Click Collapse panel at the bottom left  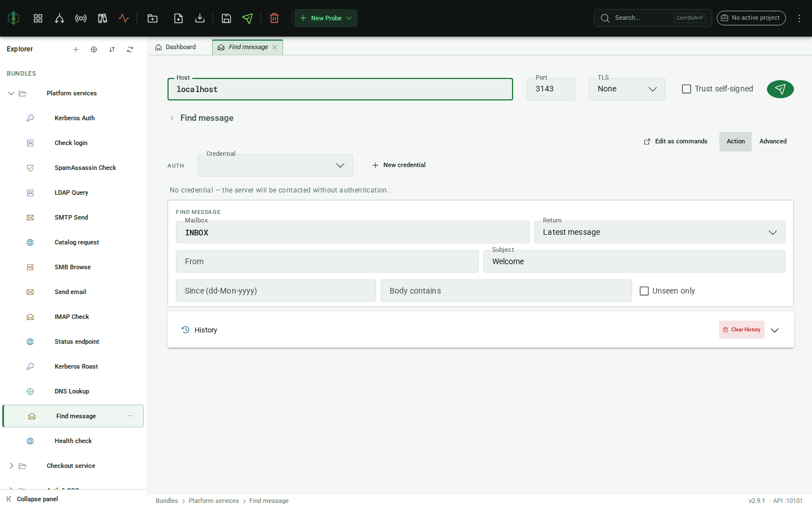click(32, 499)
